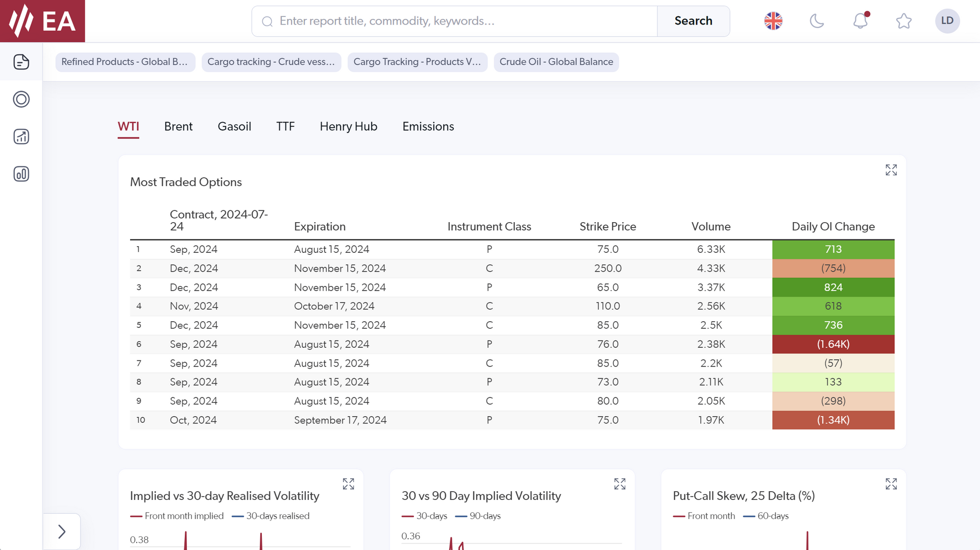Expand Implied vs 30-day Realised Volatility chart

pyautogui.click(x=348, y=484)
